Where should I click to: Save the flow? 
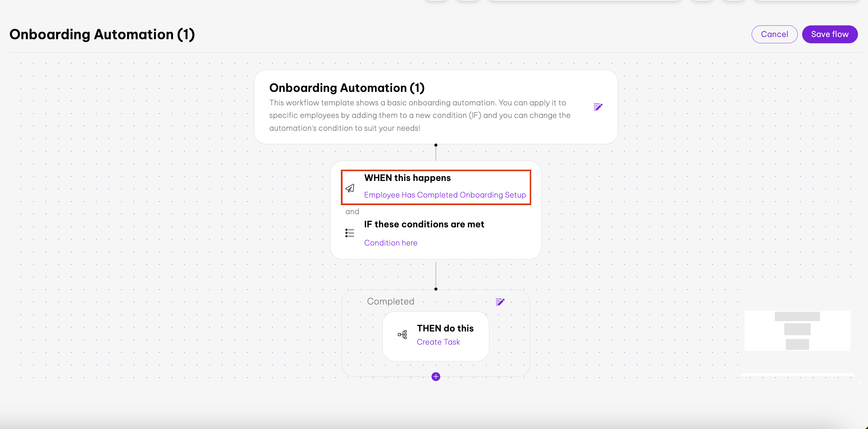[x=829, y=34]
